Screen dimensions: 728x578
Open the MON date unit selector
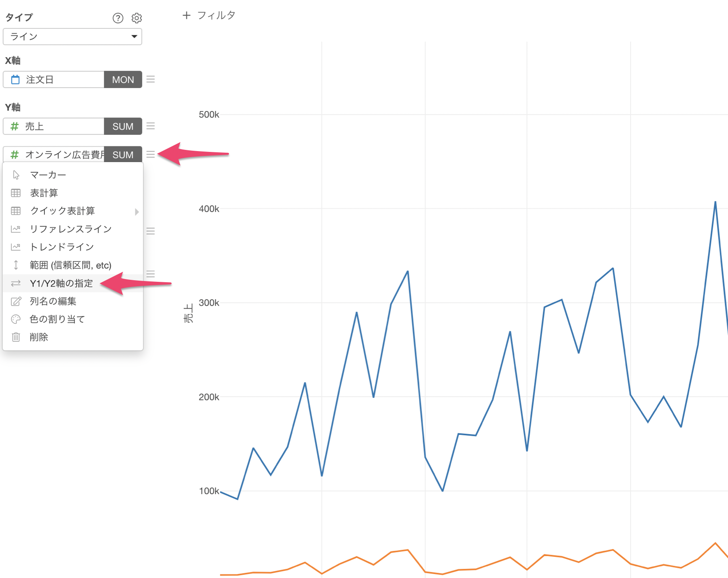click(x=123, y=80)
